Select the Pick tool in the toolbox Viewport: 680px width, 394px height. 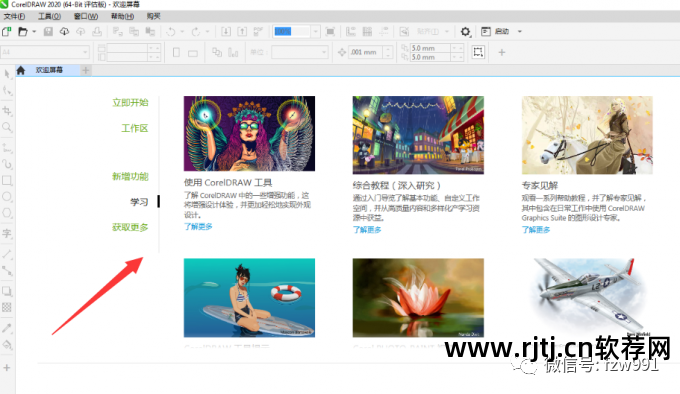pyautogui.click(x=7, y=74)
